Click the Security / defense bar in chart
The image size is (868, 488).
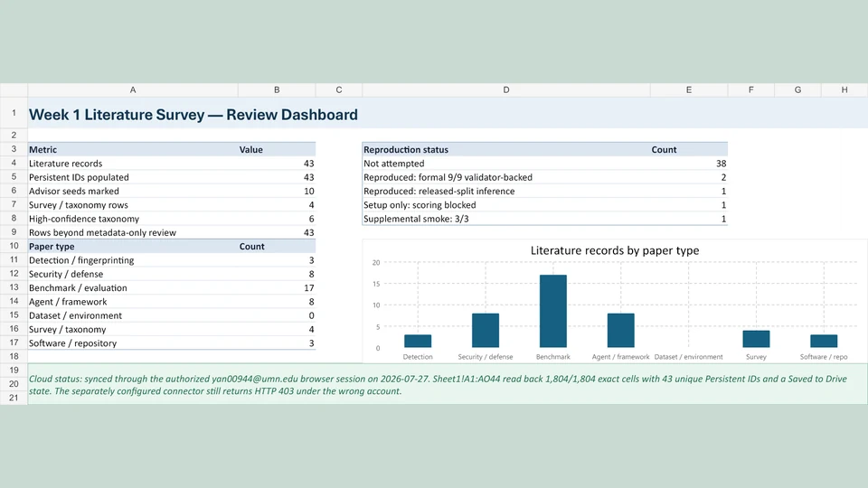486,331
